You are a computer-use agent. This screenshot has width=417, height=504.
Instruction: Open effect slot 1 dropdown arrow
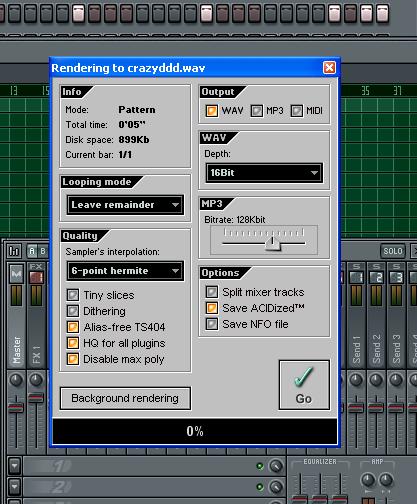tap(14, 466)
